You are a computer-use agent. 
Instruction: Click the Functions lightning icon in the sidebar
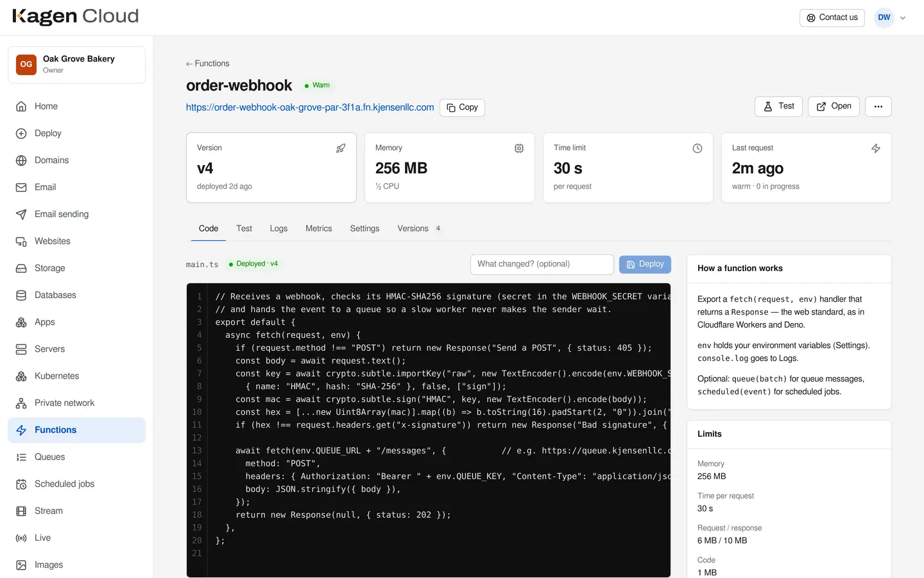(x=21, y=430)
